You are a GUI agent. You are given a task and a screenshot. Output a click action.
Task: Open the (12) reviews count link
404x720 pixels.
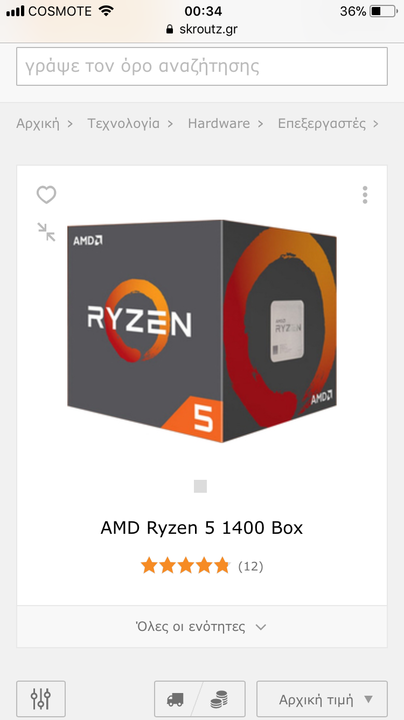click(251, 566)
